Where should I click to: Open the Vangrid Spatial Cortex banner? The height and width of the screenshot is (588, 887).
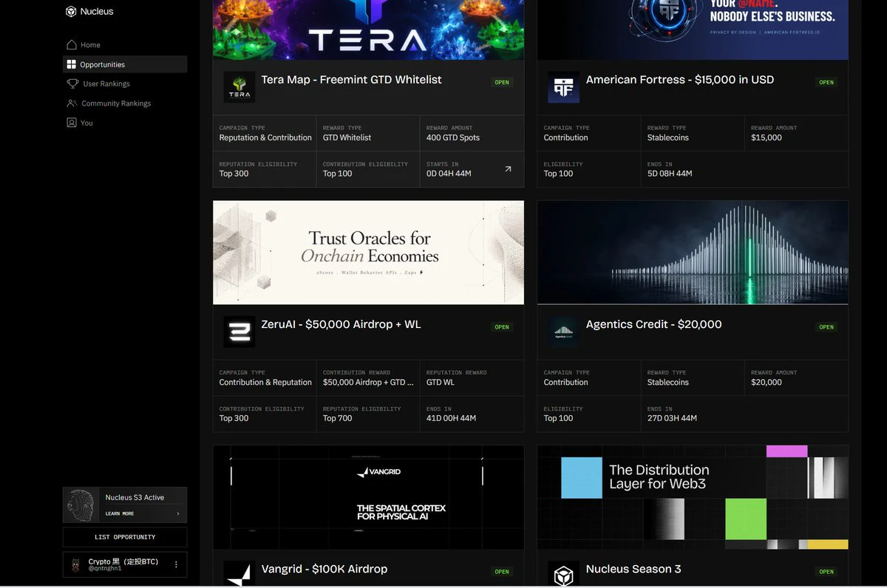[368, 497]
